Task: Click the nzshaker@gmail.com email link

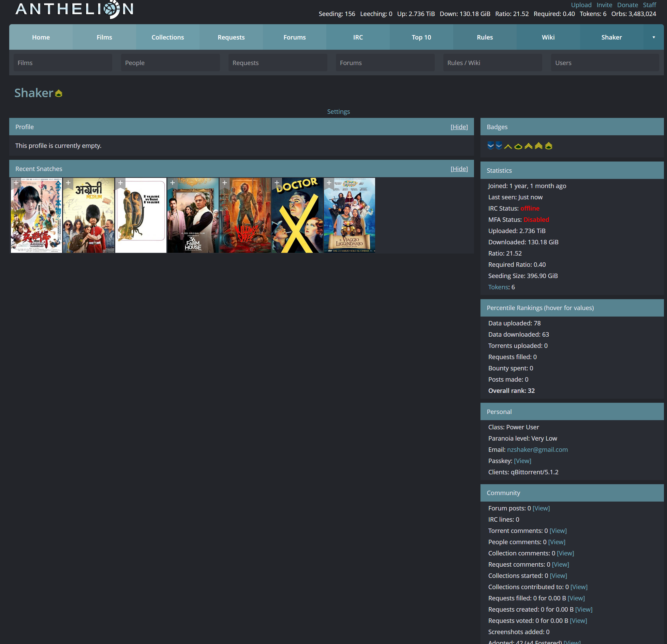Action: coord(537,449)
